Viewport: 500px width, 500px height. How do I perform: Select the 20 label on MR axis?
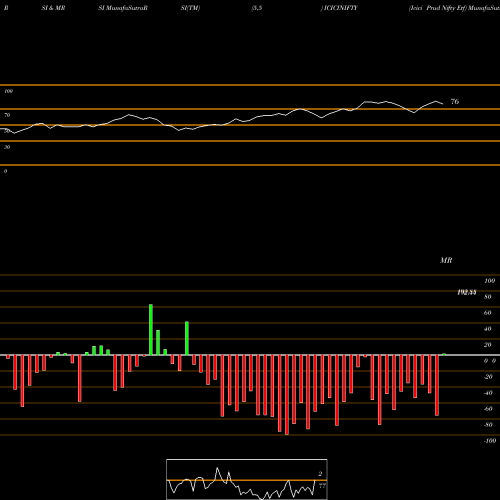[x=488, y=345]
